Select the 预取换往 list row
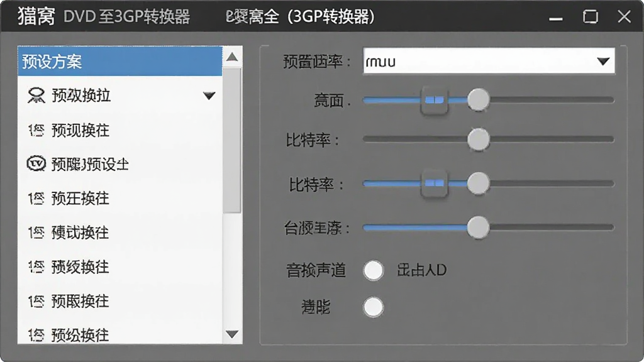 pyautogui.click(x=120, y=301)
